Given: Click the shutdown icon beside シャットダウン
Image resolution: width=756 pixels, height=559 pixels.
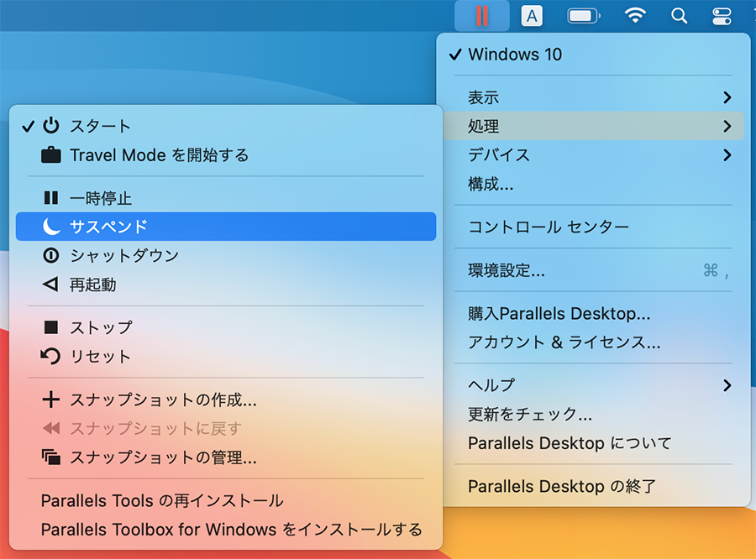Looking at the screenshot, I should coord(51,255).
